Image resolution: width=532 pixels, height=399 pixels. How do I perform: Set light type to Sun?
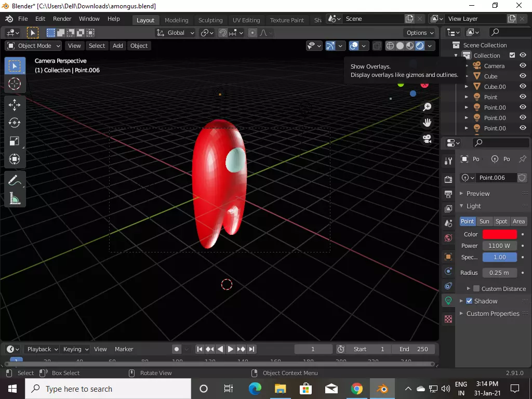(x=484, y=221)
